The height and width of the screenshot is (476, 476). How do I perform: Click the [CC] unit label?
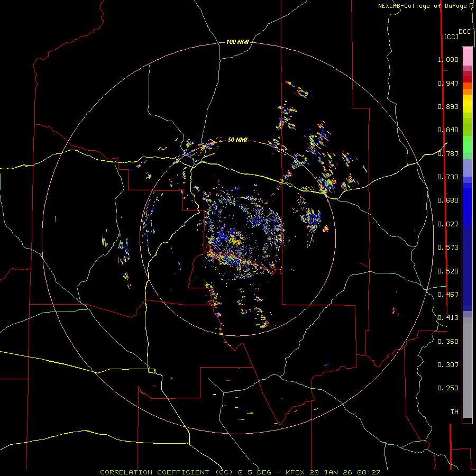coord(452,36)
